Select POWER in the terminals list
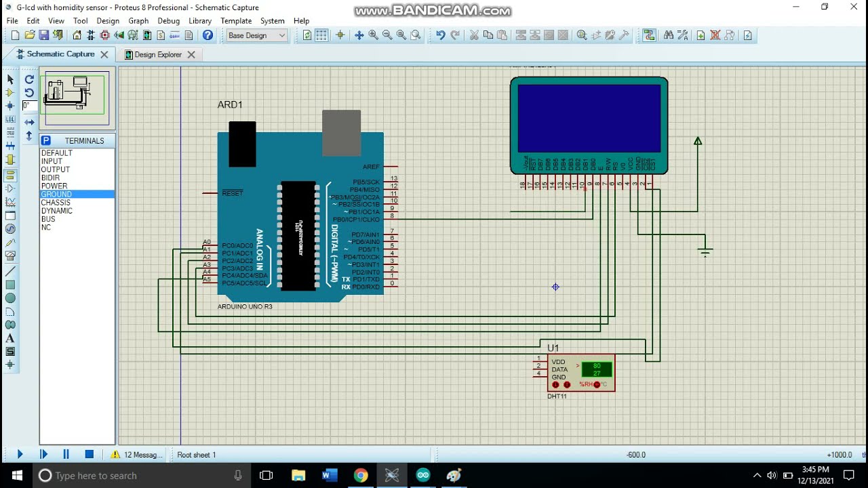The image size is (868, 488). click(x=54, y=186)
